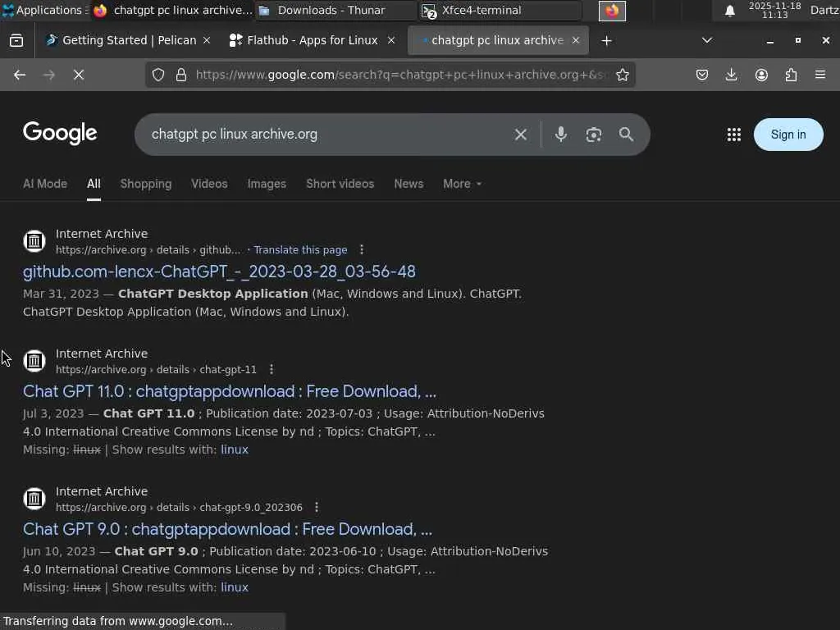Bookmark this page with the star
Screen dimensions: 840x630
pyautogui.click(x=623, y=75)
